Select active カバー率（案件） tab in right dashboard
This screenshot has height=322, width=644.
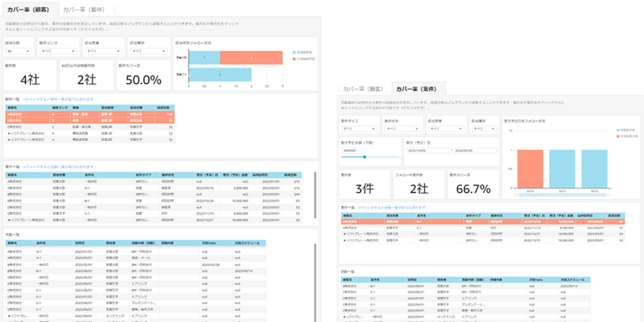click(419, 89)
